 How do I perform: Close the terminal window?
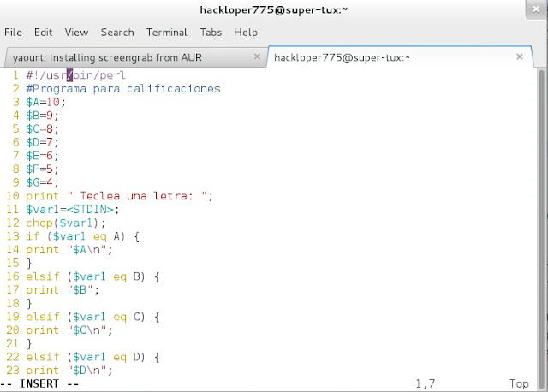536,9
